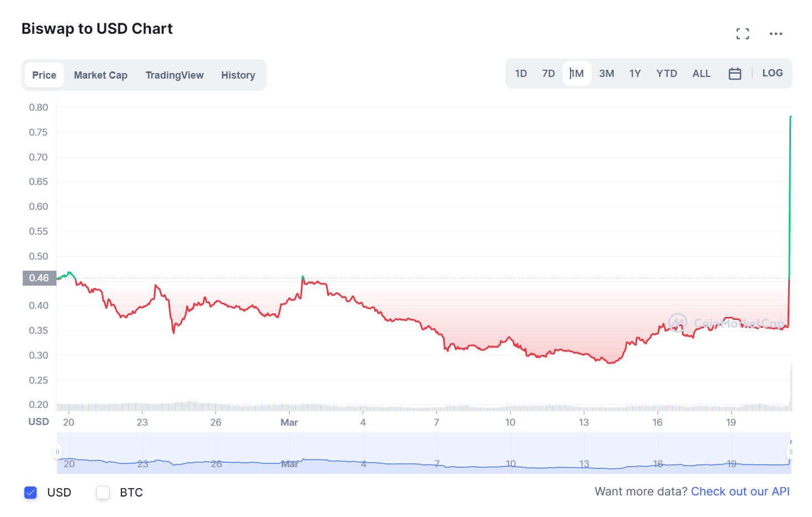Viewport: 812px width, 517px height.
Task: Open fullscreen chart view icon
Action: click(x=743, y=34)
